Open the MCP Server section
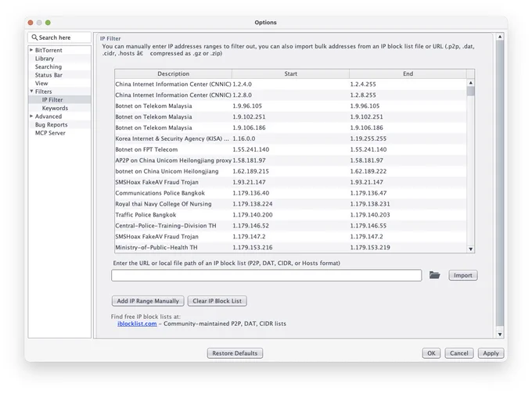 tap(50, 133)
